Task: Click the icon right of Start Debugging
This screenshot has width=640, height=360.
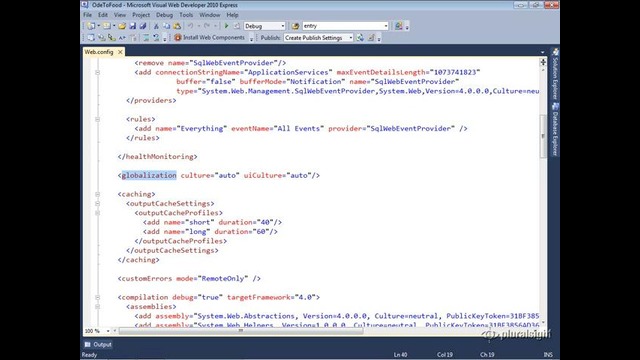Action: coord(237,26)
